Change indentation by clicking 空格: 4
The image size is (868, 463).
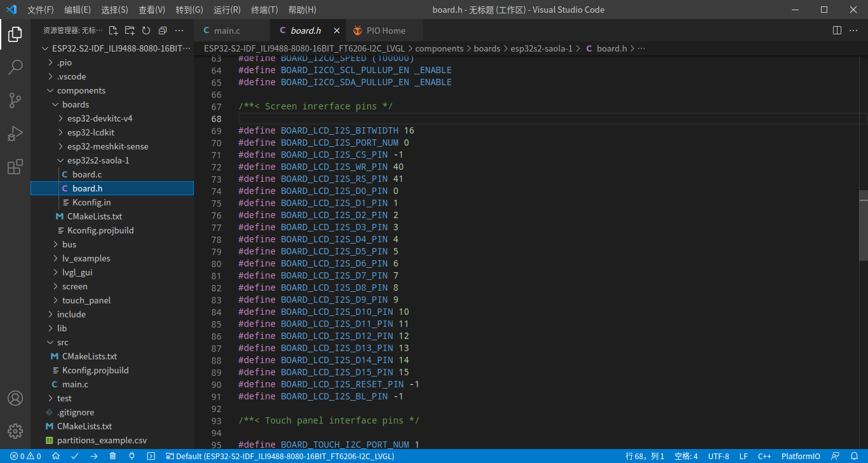pyautogui.click(x=686, y=456)
